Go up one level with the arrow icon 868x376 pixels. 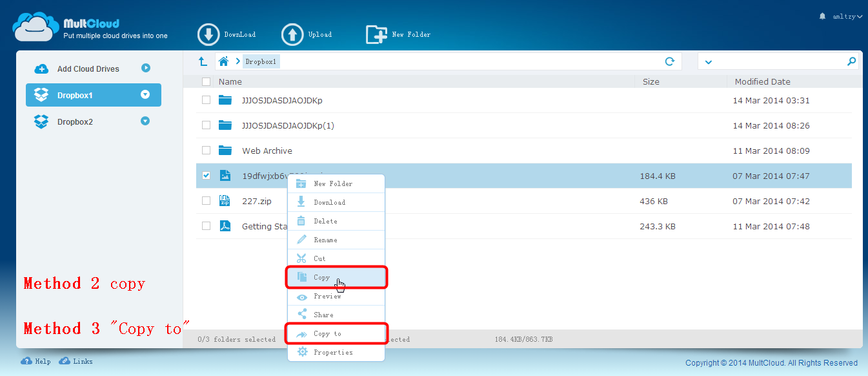(x=203, y=61)
